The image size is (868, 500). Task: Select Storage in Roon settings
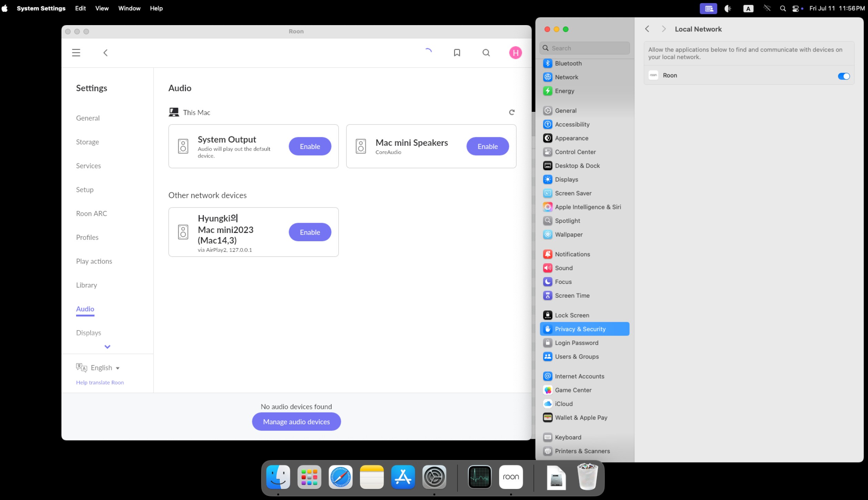(87, 142)
